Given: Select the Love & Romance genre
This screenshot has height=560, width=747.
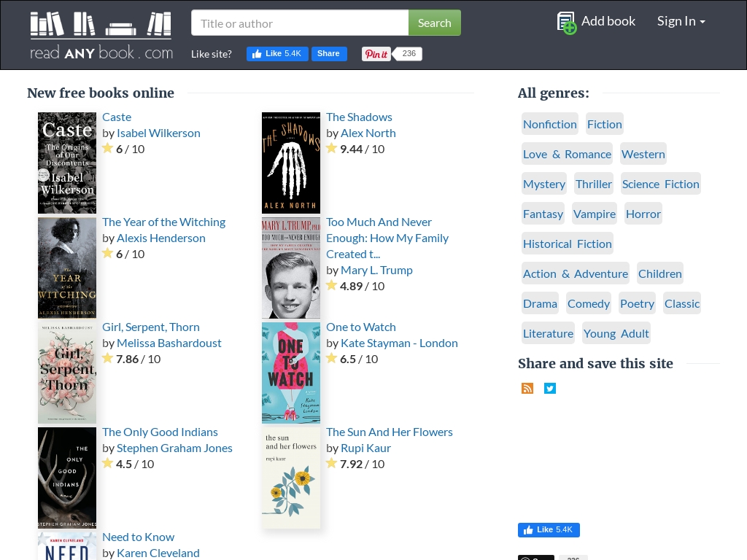Looking at the screenshot, I should (x=567, y=155).
